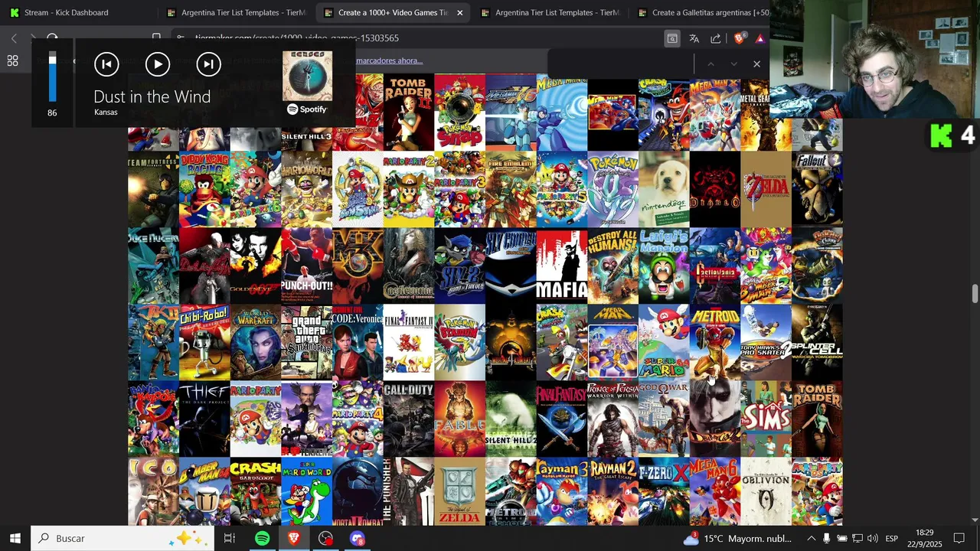Choose the GoldenEye 007 cover

click(256, 266)
